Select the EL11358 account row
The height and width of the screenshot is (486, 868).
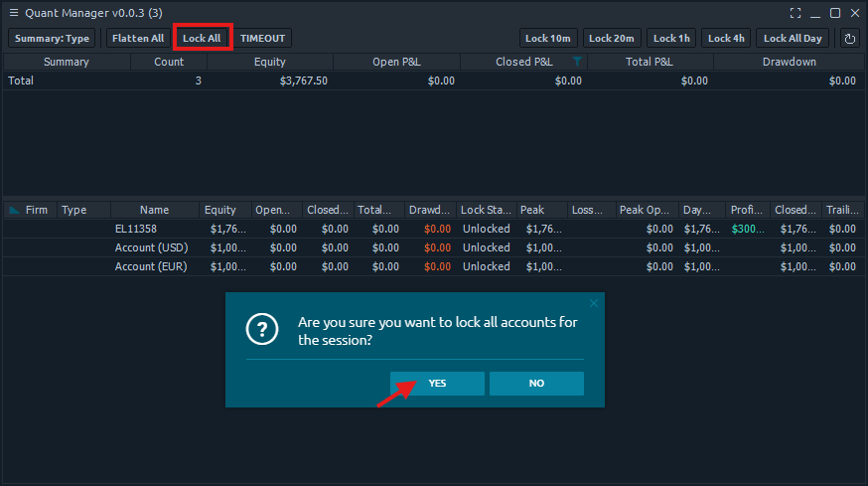pyautogui.click(x=136, y=229)
